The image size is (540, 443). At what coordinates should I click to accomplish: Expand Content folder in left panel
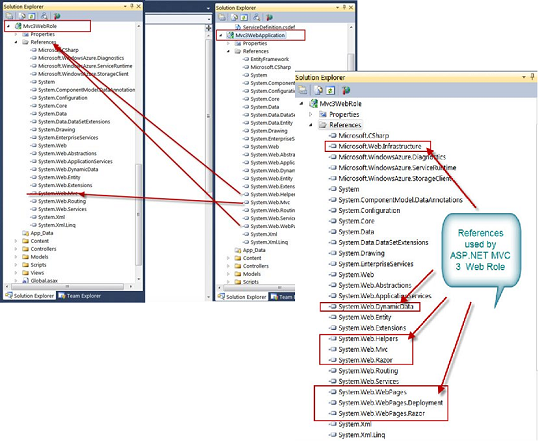coord(16,241)
